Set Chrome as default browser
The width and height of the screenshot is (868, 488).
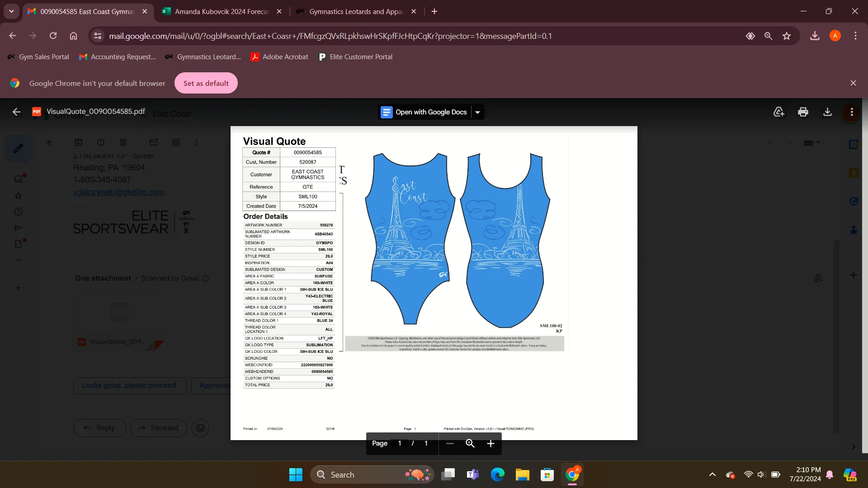pyautogui.click(x=206, y=83)
